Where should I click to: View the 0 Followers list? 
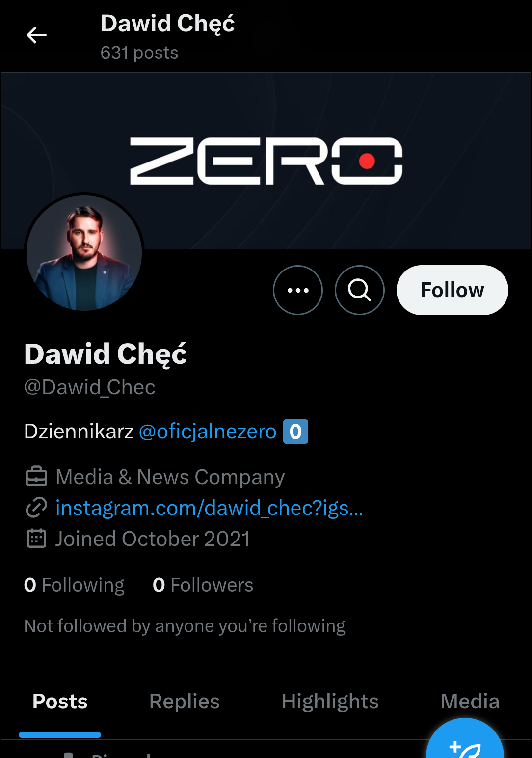tap(203, 585)
